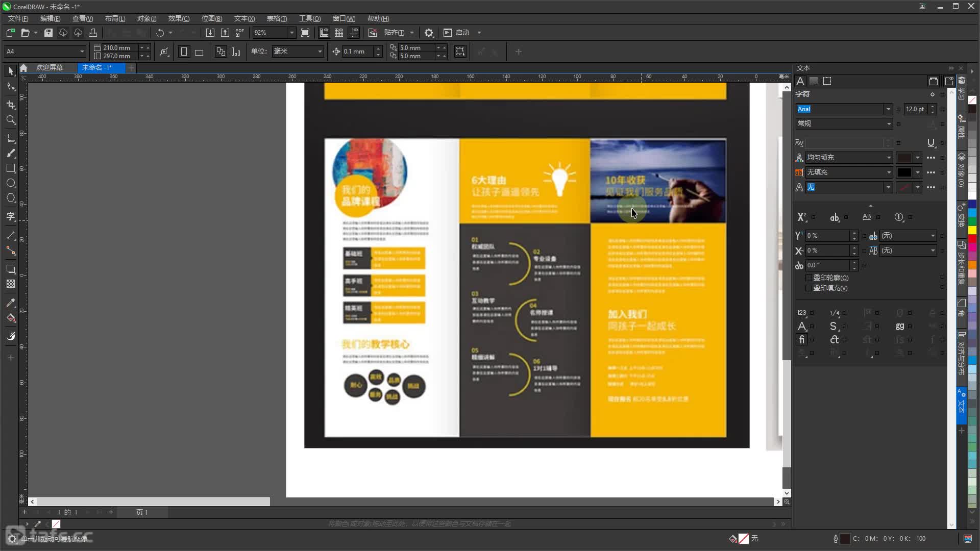Choose the Artistic Media brush tool
This screenshot has height=551, width=980.
[x=11, y=153]
